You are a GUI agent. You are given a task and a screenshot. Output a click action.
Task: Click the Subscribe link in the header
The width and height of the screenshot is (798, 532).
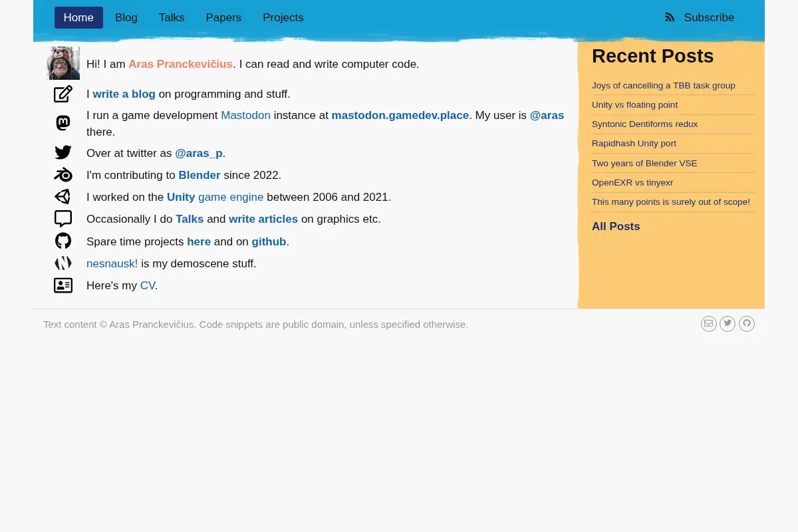(709, 17)
